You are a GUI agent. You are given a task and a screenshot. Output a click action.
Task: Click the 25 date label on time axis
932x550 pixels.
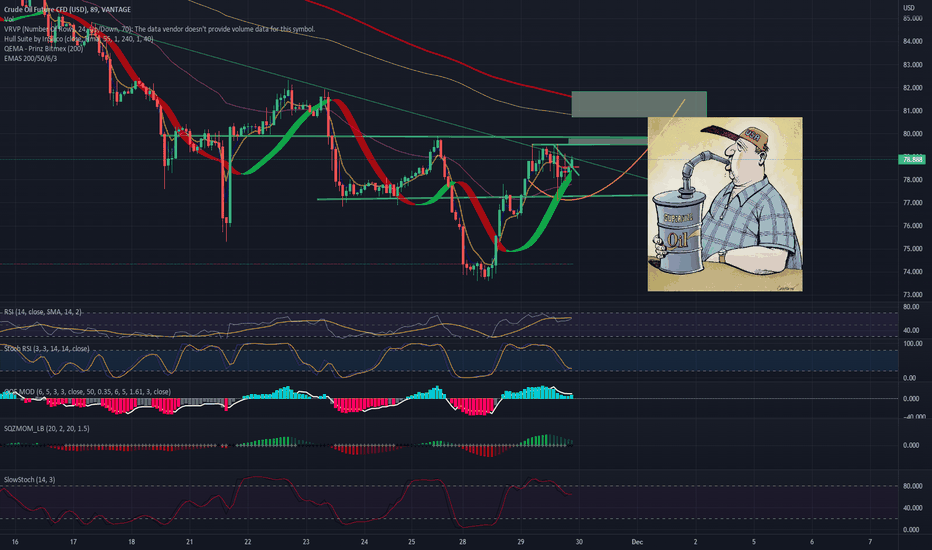[x=411, y=542]
